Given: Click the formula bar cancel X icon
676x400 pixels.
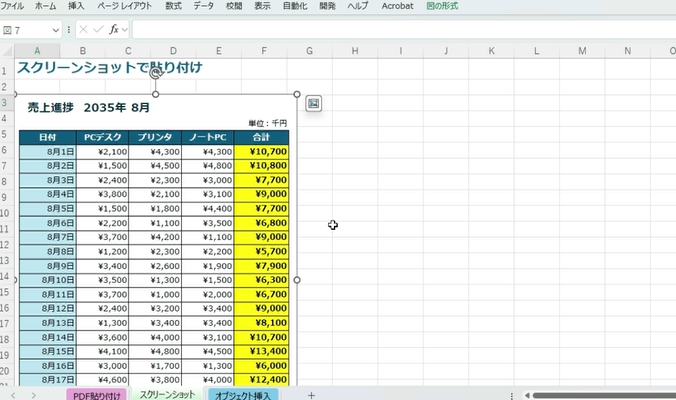Looking at the screenshot, I should [84, 29].
